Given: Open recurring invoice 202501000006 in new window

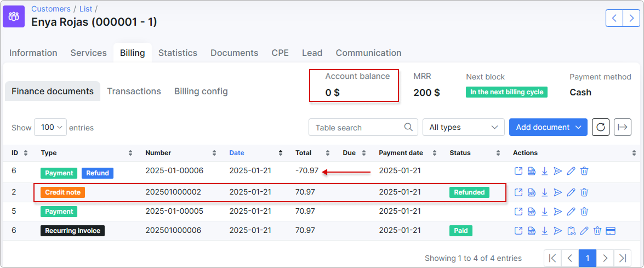Looking at the screenshot, I should (518, 231).
